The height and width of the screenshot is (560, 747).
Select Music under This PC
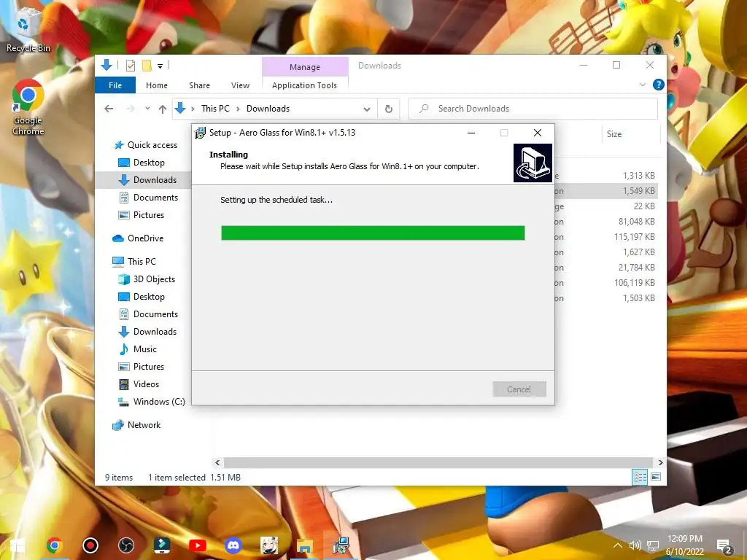tap(145, 349)
